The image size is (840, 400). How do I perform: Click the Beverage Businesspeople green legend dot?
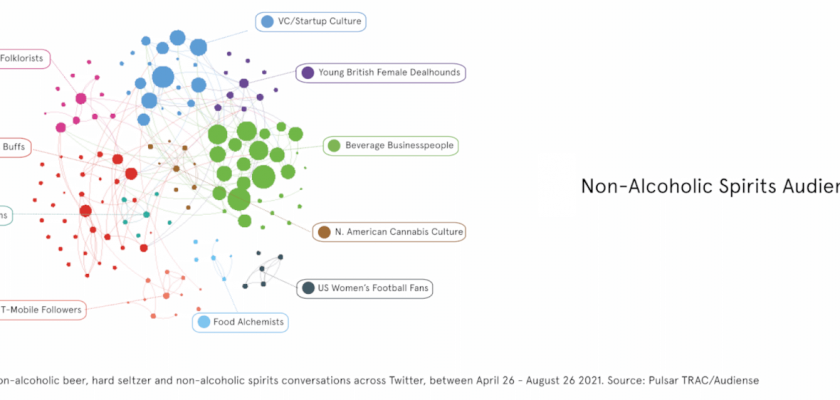point(332,146)
